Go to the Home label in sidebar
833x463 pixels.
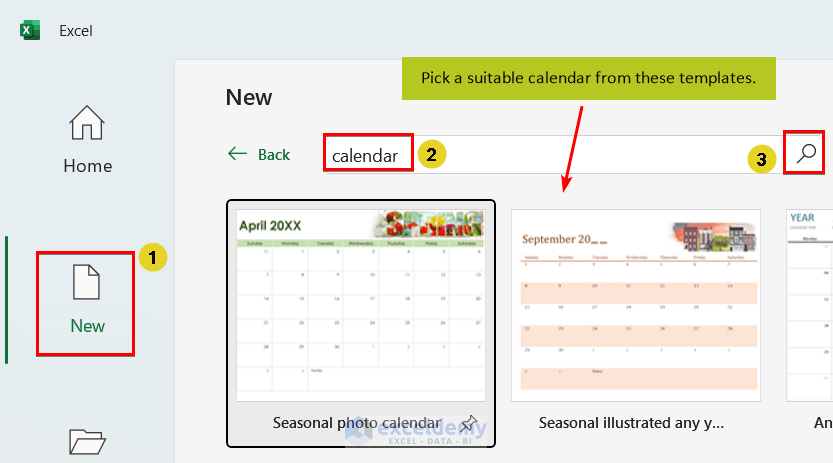(x=87, y=166)
